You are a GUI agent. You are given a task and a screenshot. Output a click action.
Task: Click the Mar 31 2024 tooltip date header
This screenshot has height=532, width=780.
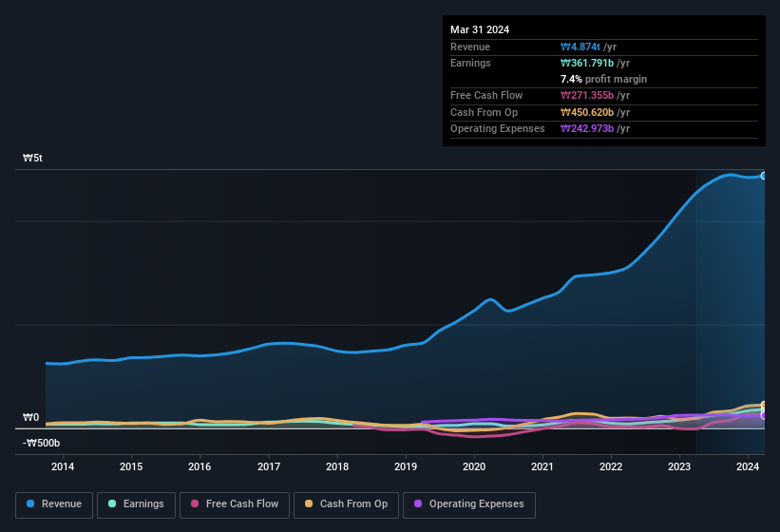tap(480, 29)
